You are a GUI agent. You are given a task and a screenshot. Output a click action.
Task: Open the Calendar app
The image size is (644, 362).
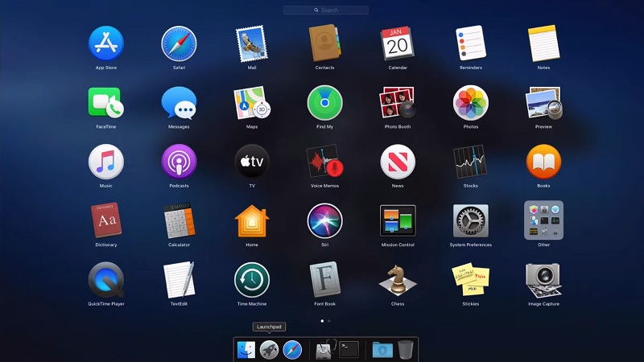coord(398,43)
